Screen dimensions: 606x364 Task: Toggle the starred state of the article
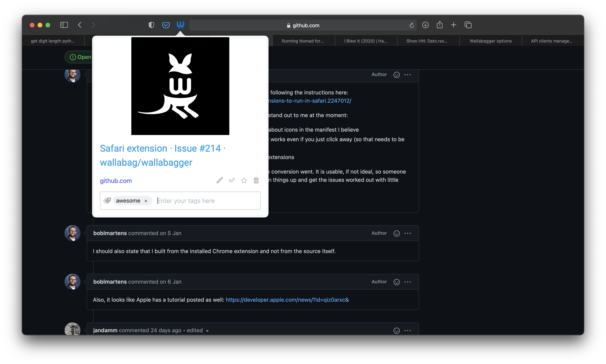[x=244, y=180]
